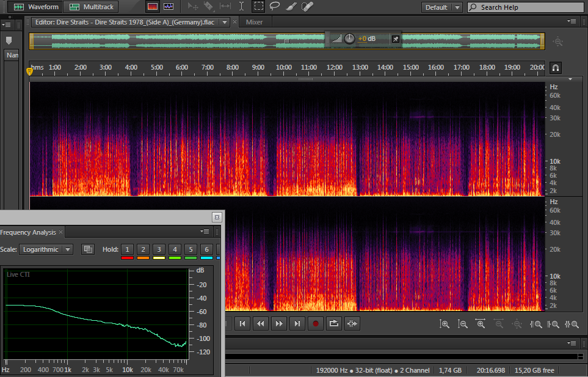Click the Name column header in left panel

click(x=12, y=55)
